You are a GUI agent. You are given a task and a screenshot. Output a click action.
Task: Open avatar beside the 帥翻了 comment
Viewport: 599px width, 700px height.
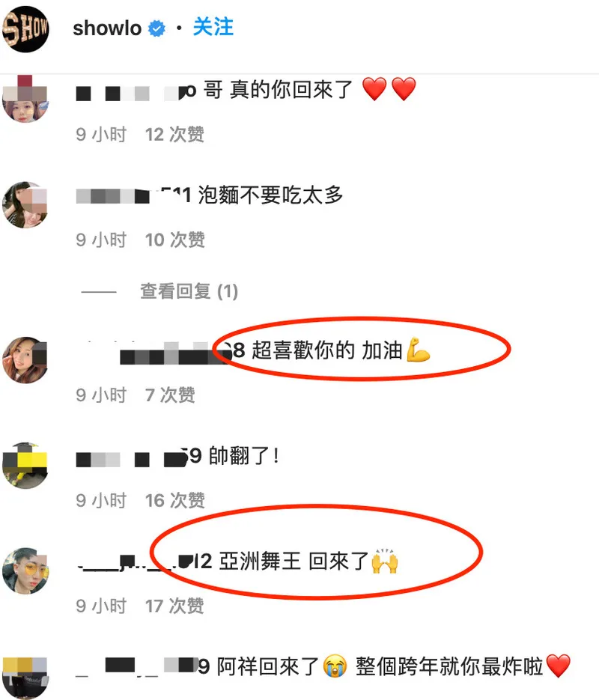(x=25, y=465)
